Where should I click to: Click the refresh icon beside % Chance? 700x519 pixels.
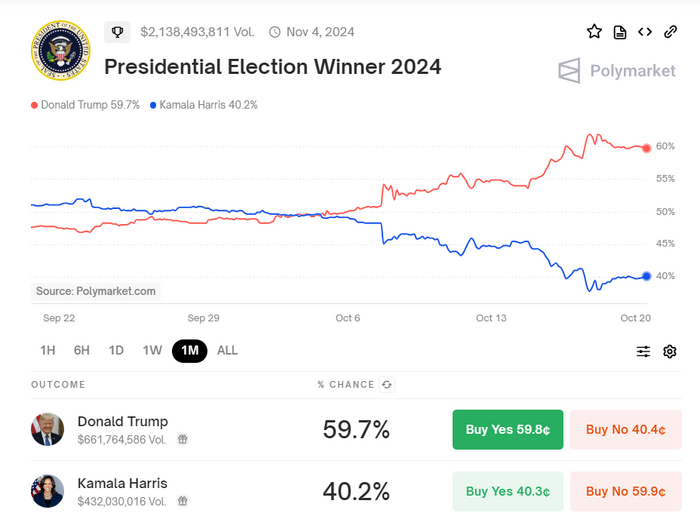click(x=387, y=385)
